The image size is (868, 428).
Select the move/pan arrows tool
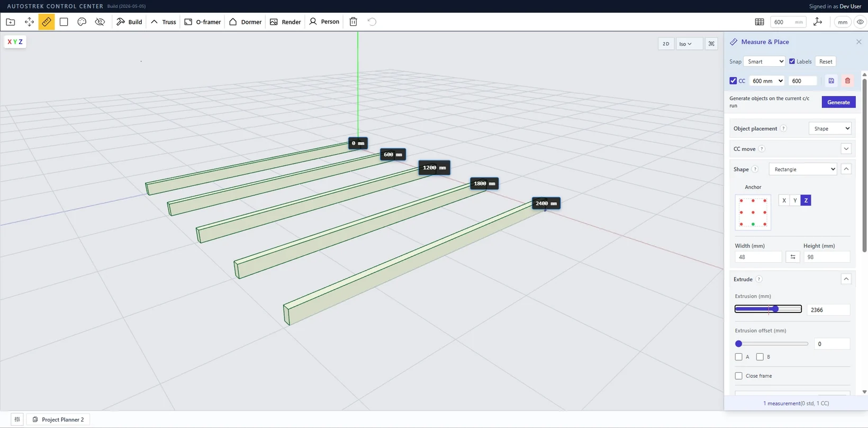coord(29,22)
